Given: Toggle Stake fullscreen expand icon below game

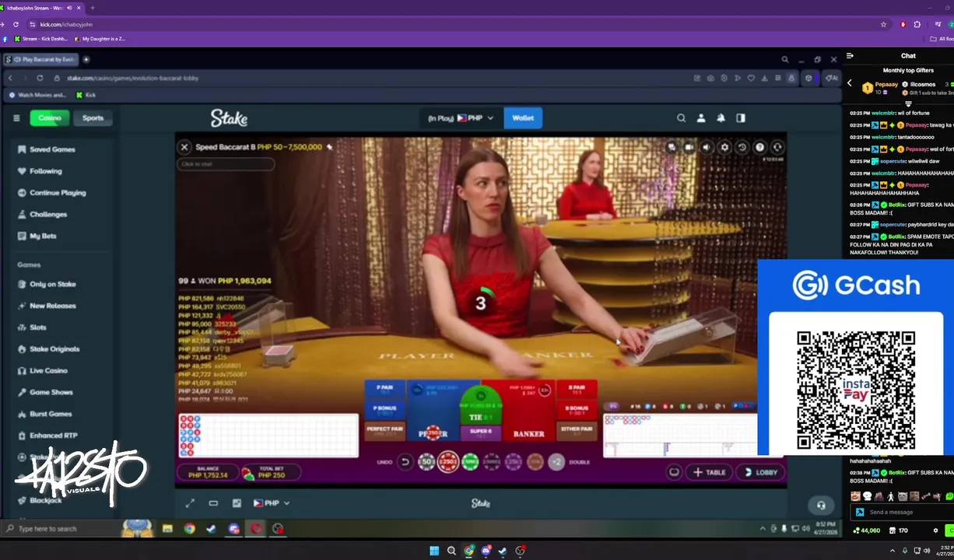Looking at the screenshot, I should tap(189, 503).
